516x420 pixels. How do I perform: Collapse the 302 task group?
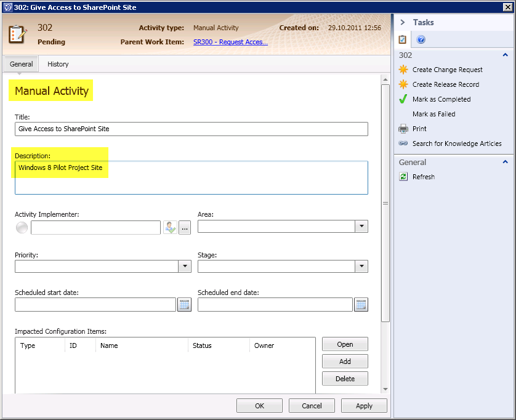point(506,55)
